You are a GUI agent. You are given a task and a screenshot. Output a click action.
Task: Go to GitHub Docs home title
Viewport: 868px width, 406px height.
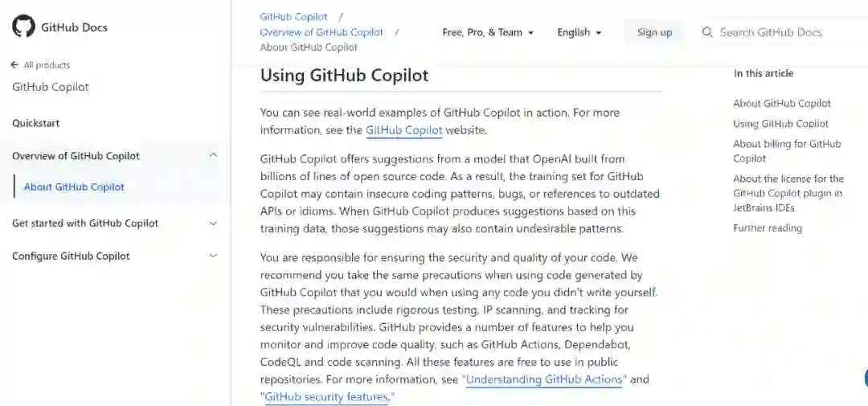tap(74, 27)
